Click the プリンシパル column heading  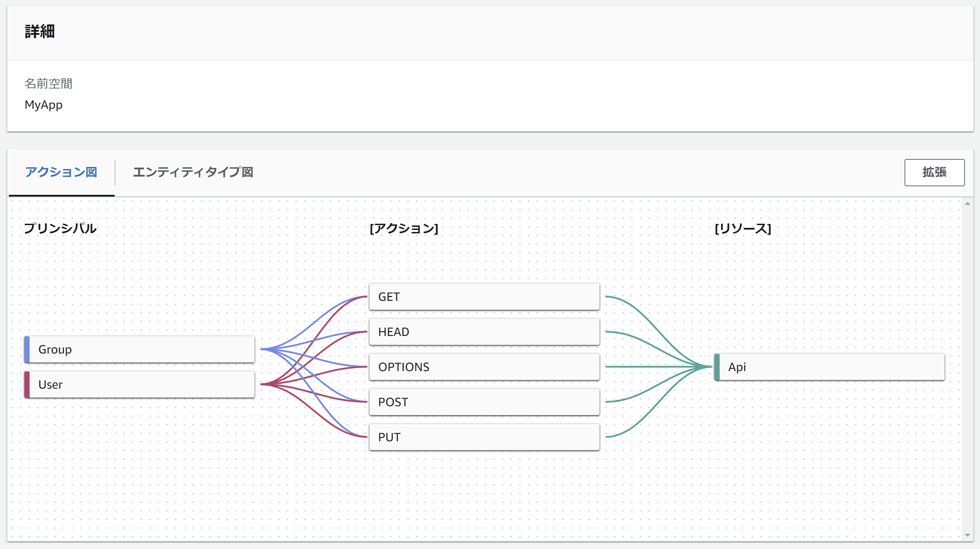[60, 229]
